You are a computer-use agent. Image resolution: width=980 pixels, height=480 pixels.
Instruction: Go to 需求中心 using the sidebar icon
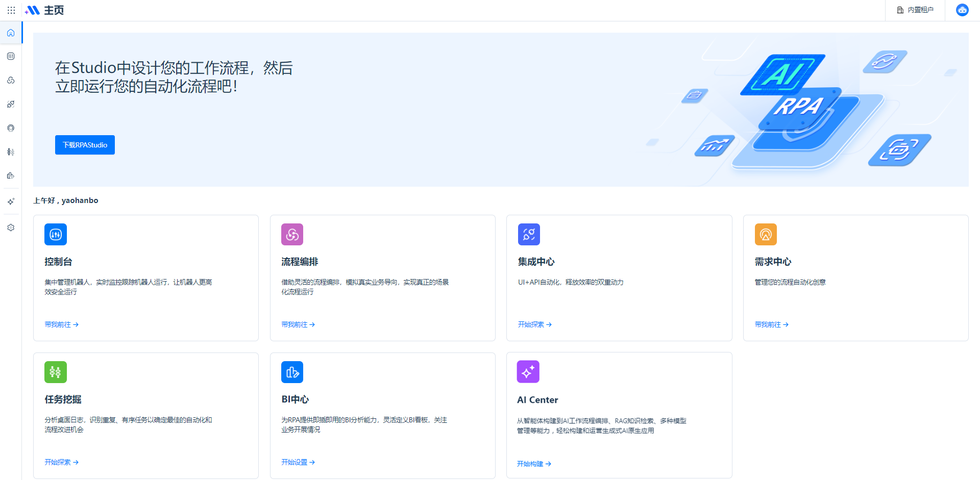(x=11, y=128)
